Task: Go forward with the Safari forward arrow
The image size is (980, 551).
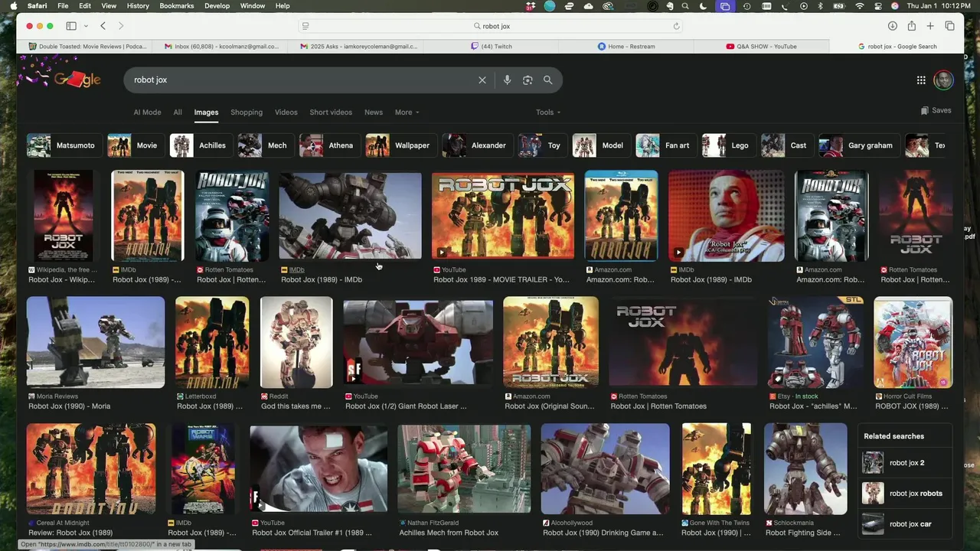Action: coord(121,26)
